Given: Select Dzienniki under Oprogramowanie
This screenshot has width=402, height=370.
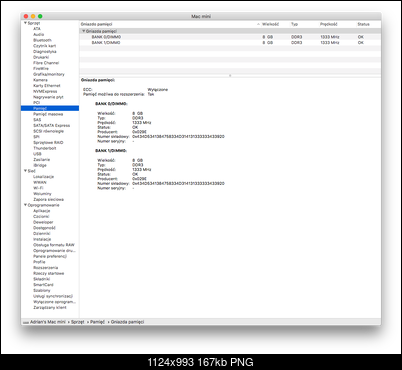Looking at the screenshot, I should pos(41,234).
